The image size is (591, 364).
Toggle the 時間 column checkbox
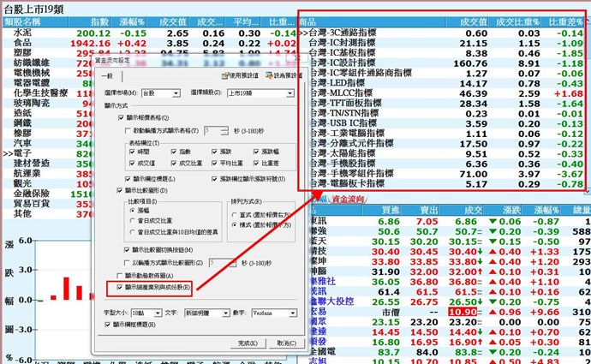tap(132, 152)
